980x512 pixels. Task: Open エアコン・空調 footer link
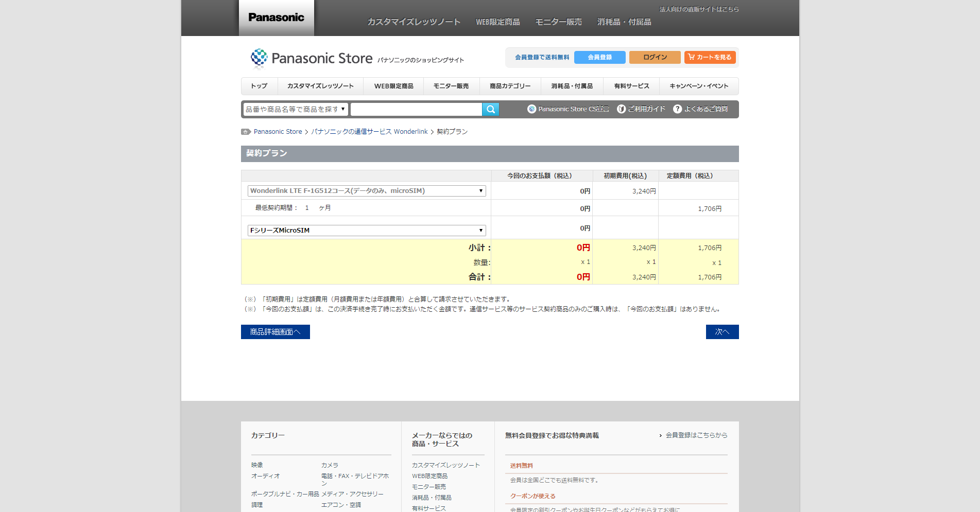coord(341,505)
